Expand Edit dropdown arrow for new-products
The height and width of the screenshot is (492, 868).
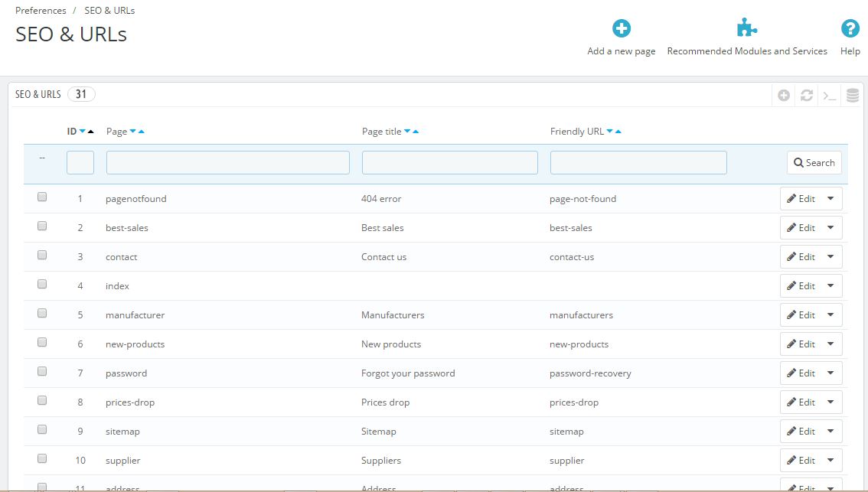point(831,344)
